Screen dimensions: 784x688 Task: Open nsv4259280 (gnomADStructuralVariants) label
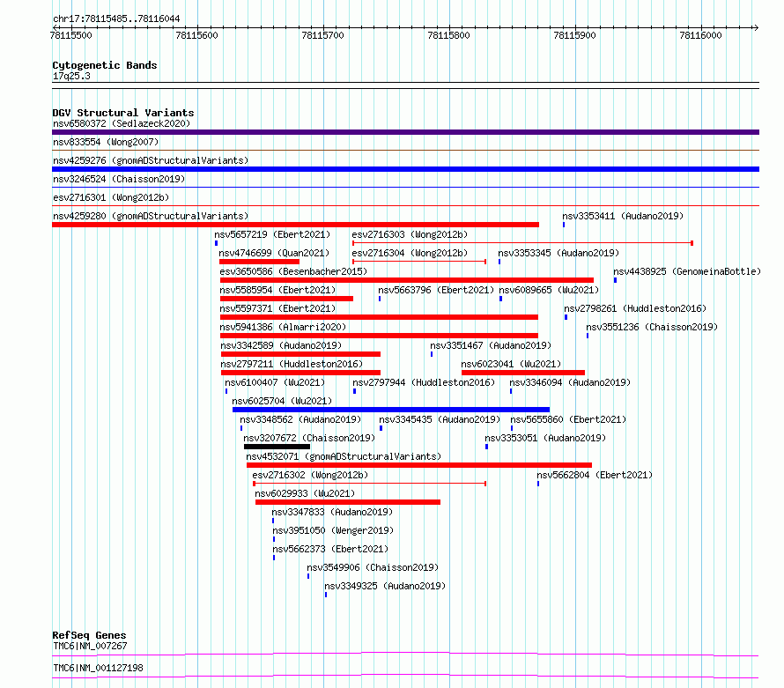pyautogui.click(x=151, y=216)
